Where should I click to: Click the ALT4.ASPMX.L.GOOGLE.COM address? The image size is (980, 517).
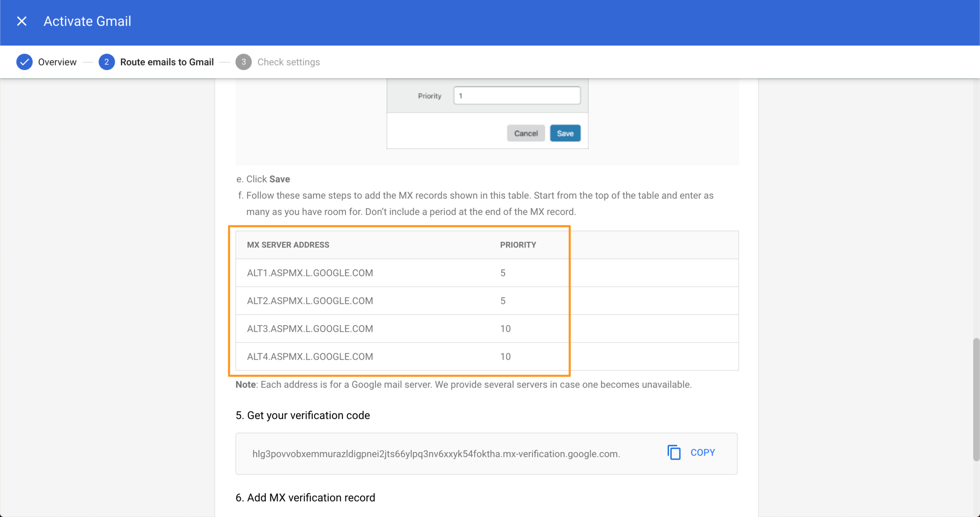pos(310,357)
